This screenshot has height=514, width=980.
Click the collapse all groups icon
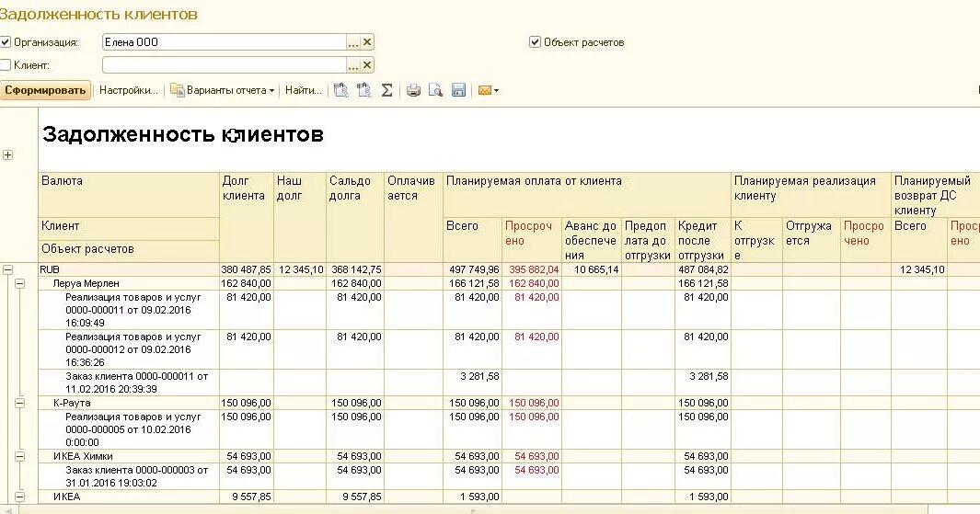pyautogui.click(x=363, y=90)
